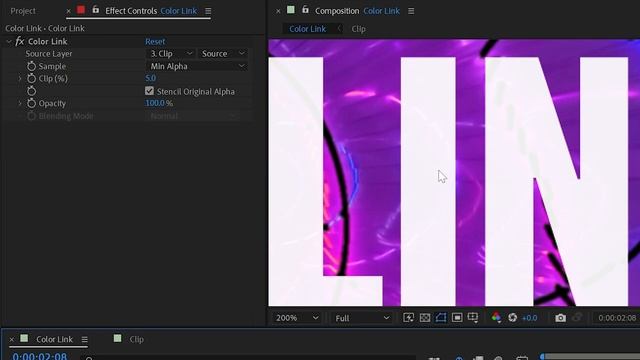This screenshot has height=360, width=640.
Task: Close the Color Link timeline tab
Action: 11,339
